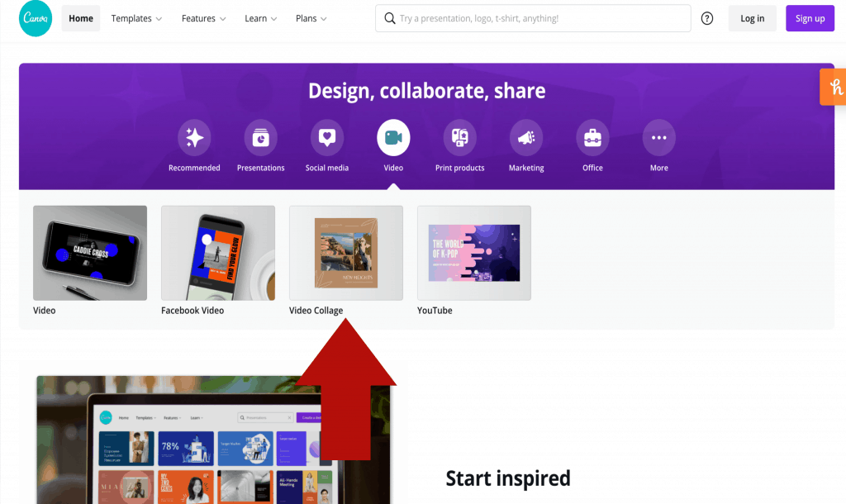Open the Plans dropdown menu
The width and height of the screenshot is (846, 504).
(x=311, y=18)
